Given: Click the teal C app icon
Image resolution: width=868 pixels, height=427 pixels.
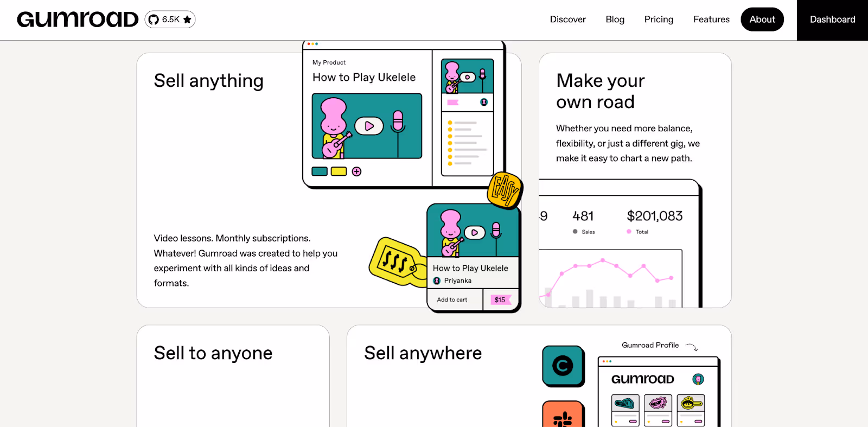Looking at the screenshot, I should (563, 366).
